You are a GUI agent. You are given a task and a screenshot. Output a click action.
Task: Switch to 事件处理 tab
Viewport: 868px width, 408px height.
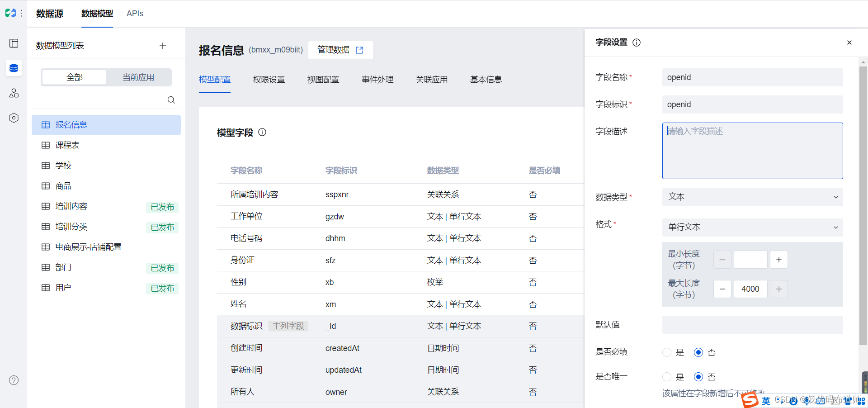click(377, 80)
